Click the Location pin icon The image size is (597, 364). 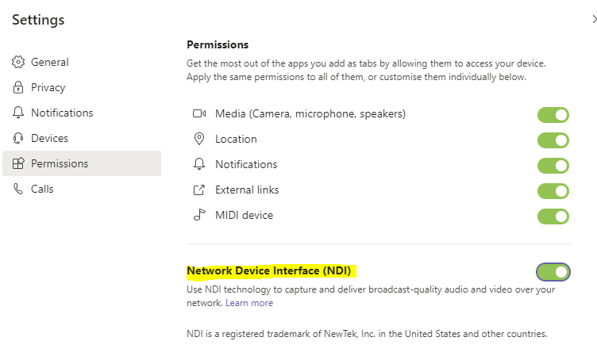[x=199, y=139]
